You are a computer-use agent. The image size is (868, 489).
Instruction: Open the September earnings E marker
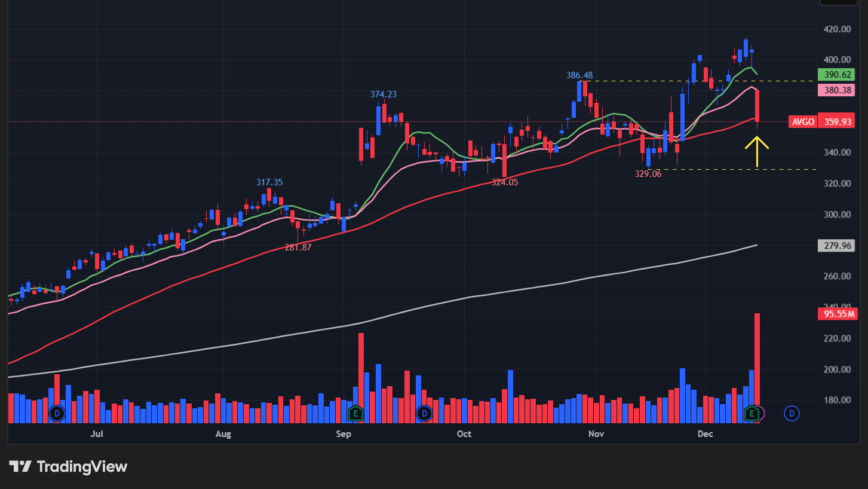pos(355,413)
